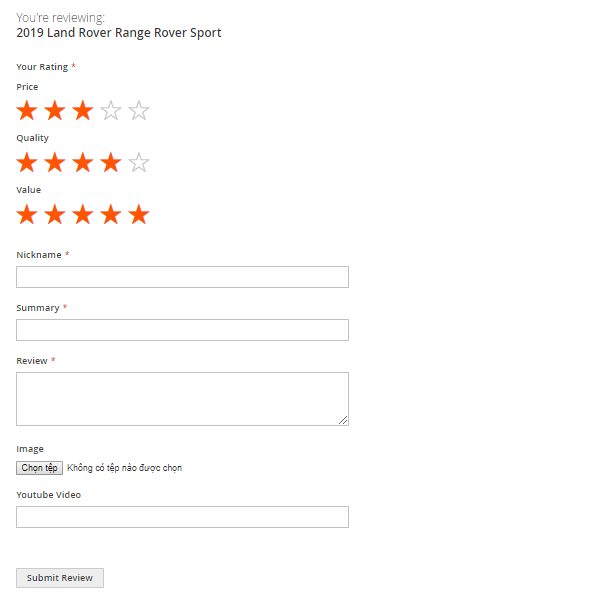Focus the Youtube Video input field

[182, 517]
